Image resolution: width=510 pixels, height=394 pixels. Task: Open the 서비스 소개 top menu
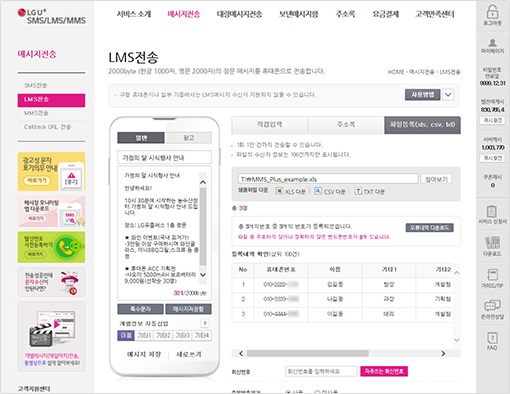click(x=134, y=14)
